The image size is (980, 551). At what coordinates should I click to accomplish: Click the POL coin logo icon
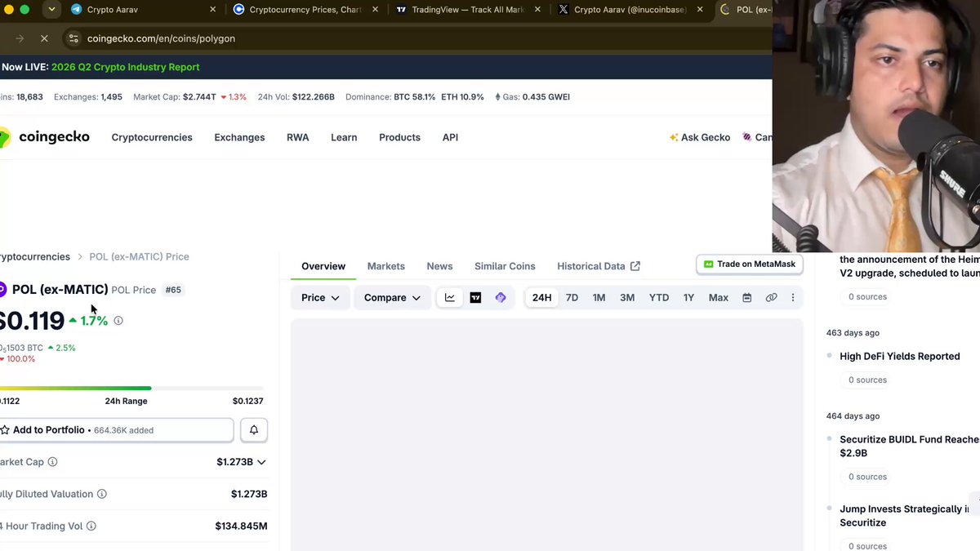click(x=2, y=290)
